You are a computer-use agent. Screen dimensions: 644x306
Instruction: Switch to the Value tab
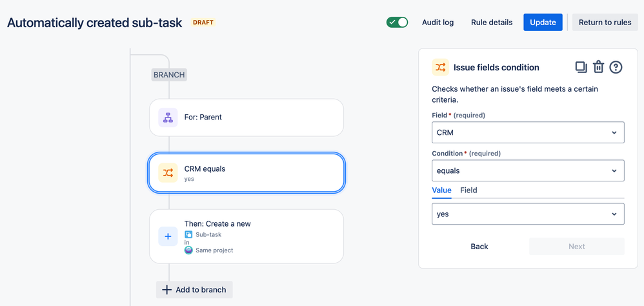(441, 190)
